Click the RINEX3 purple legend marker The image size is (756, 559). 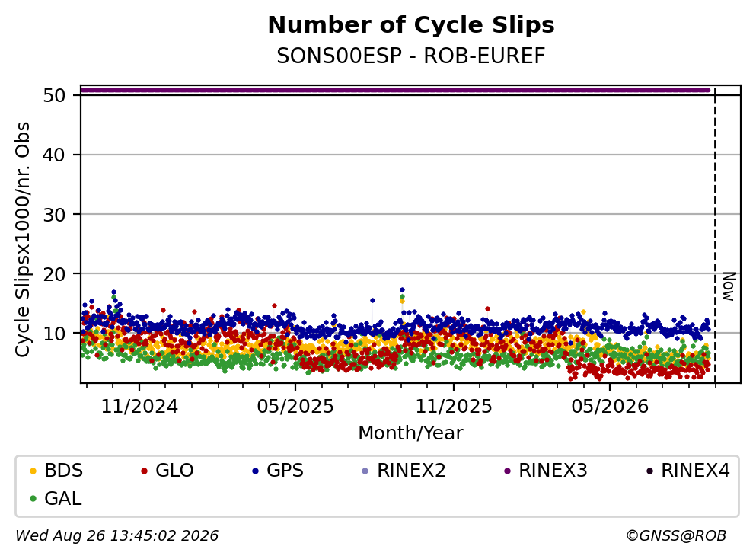pyautogui.click(x=507, y=471)
